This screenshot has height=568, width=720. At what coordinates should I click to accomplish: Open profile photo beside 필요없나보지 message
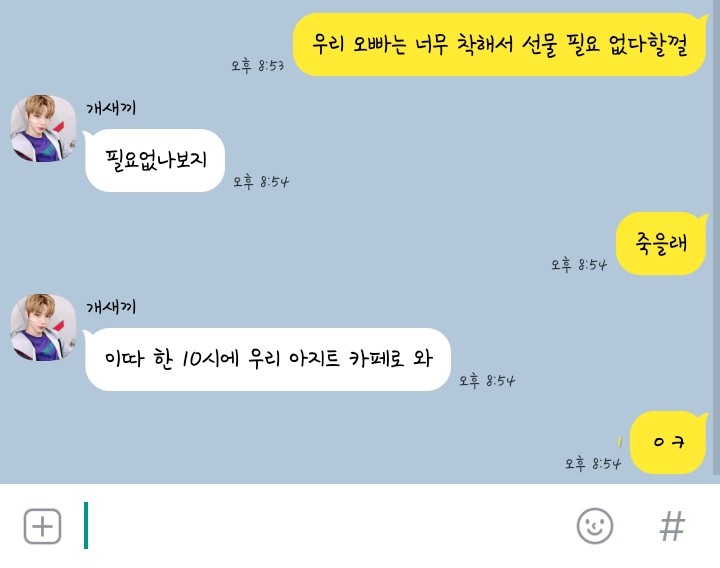(44, 128)
